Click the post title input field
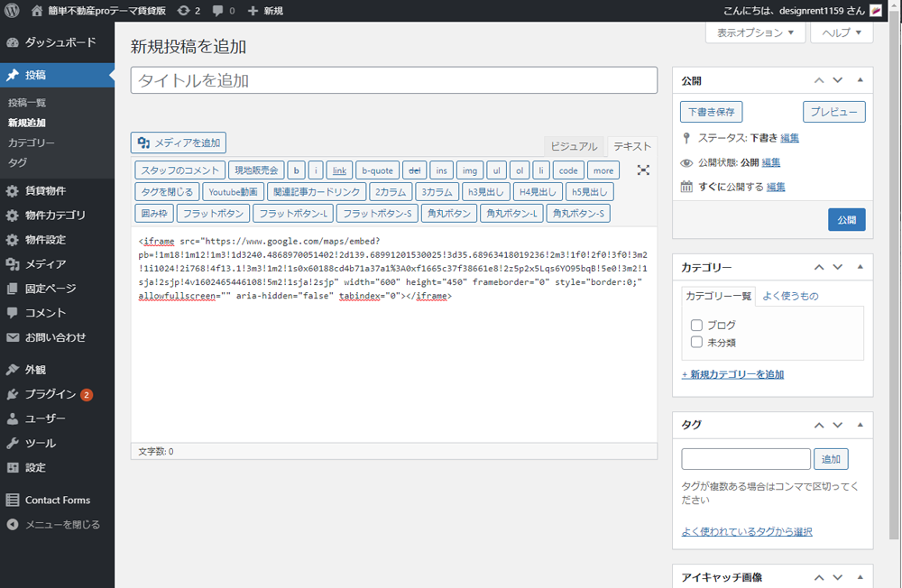The height and width of the screenshot is (588, 902). (x=393, y=80)
